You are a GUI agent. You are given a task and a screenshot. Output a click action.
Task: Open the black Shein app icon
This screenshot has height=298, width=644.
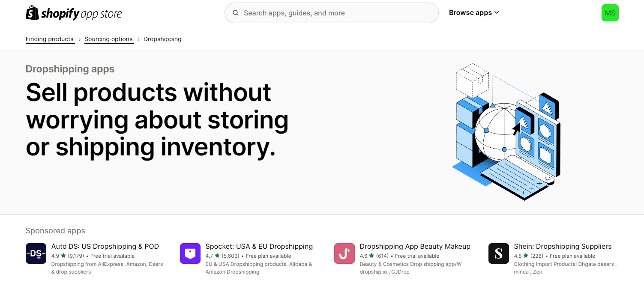click(499, 253)
